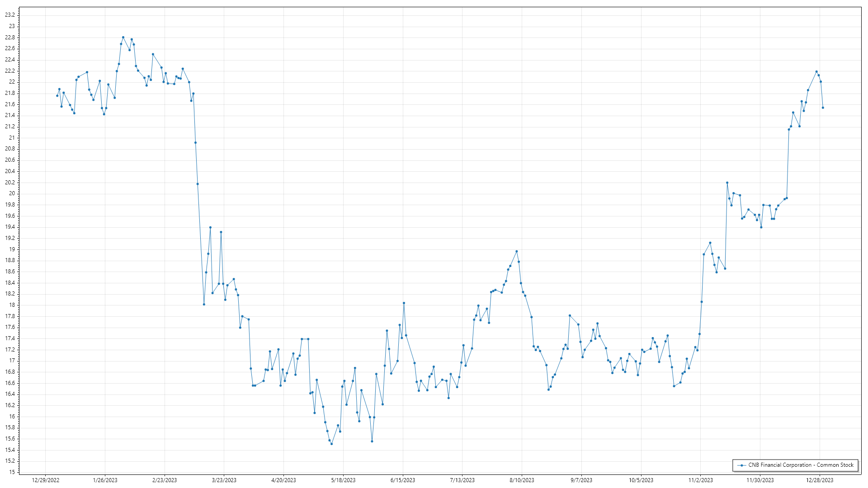Image resolution: width=868 pixels, height=488 pixels.
Task: Click the 1/26/2023 x-axis date label
Action: [x=105, y=480]
